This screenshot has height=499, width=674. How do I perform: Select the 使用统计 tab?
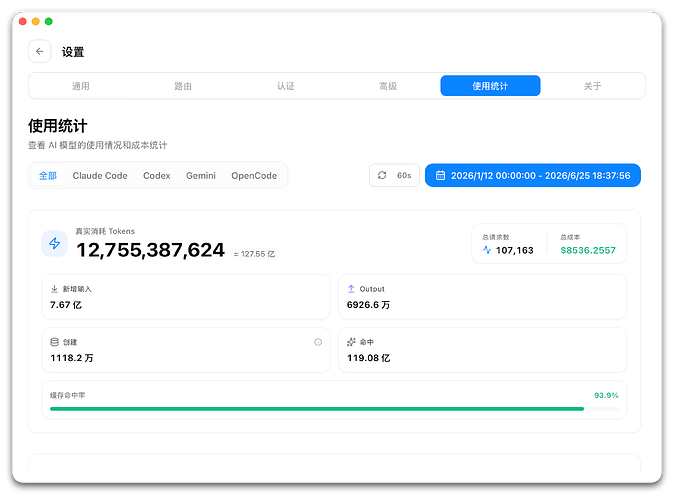[490, 86]
